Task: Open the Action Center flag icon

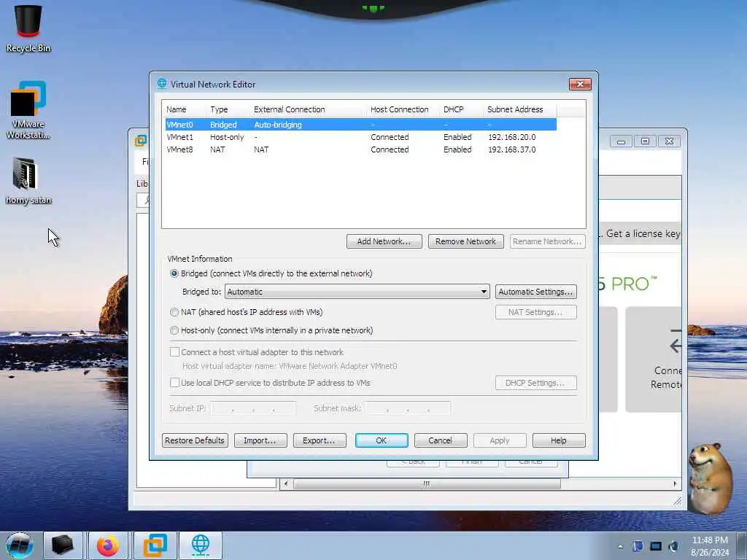Action: (x=638, y=546)
